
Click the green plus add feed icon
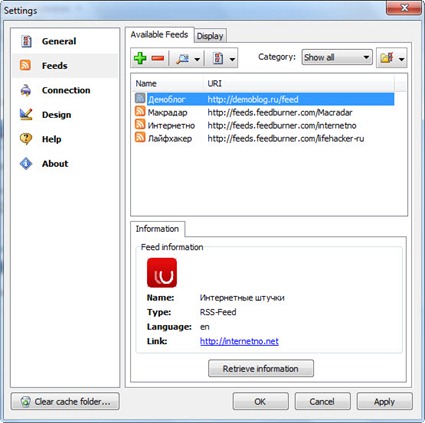pyautogui.click(x=140, y=58)
